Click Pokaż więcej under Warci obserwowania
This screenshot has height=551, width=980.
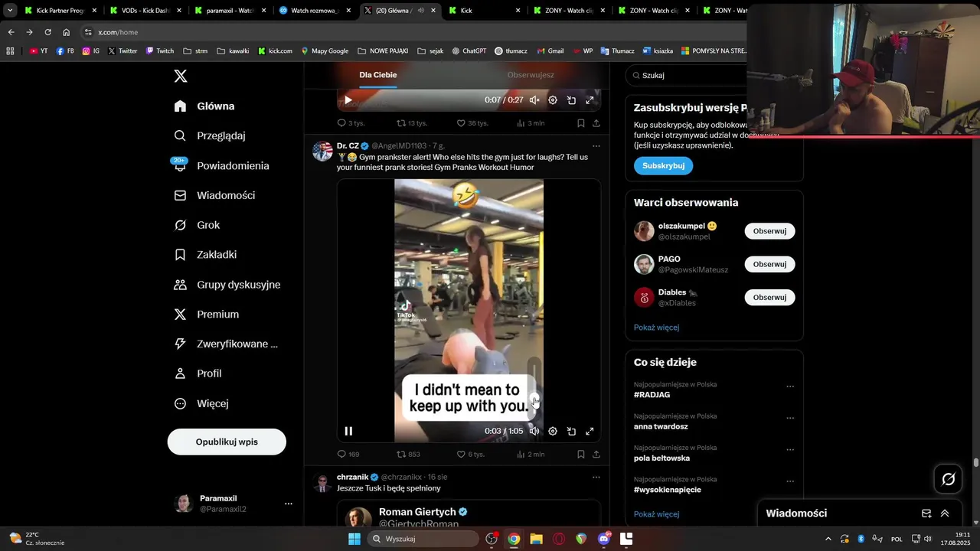[656, 328]
